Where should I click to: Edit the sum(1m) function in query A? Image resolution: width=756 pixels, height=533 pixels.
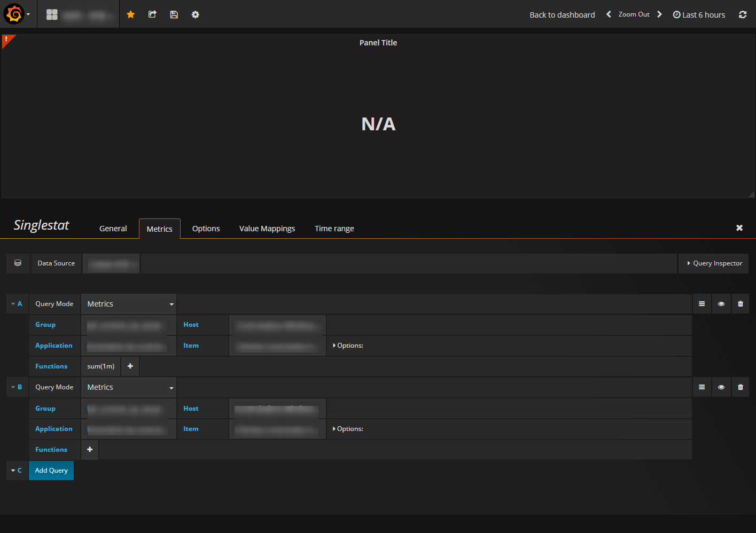101,366
